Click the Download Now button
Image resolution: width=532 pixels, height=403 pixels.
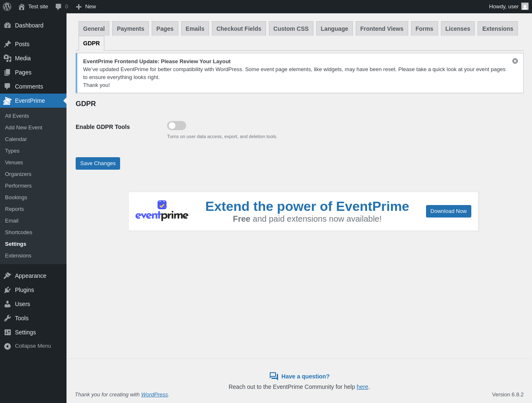point(448,211)
